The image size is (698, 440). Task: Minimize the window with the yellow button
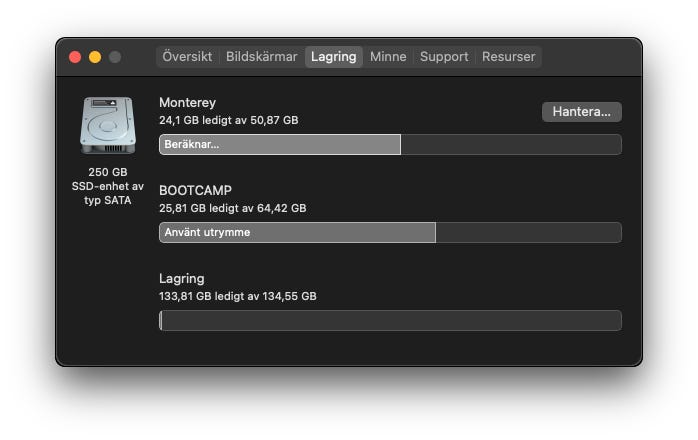tap(95, 57)
